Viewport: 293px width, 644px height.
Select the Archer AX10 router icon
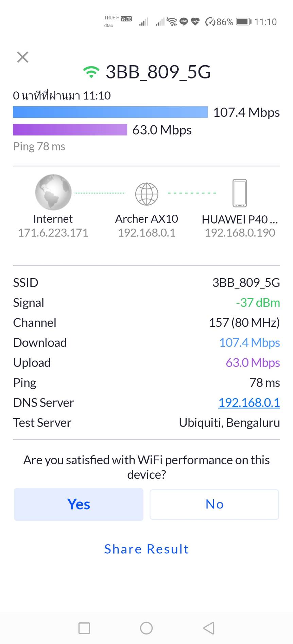pyautogui.click(x=146, y=194)
